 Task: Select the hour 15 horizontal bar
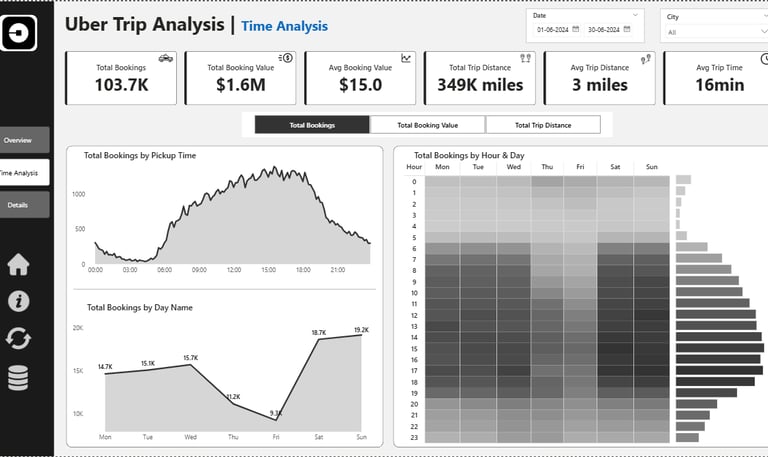pos(720,348)
